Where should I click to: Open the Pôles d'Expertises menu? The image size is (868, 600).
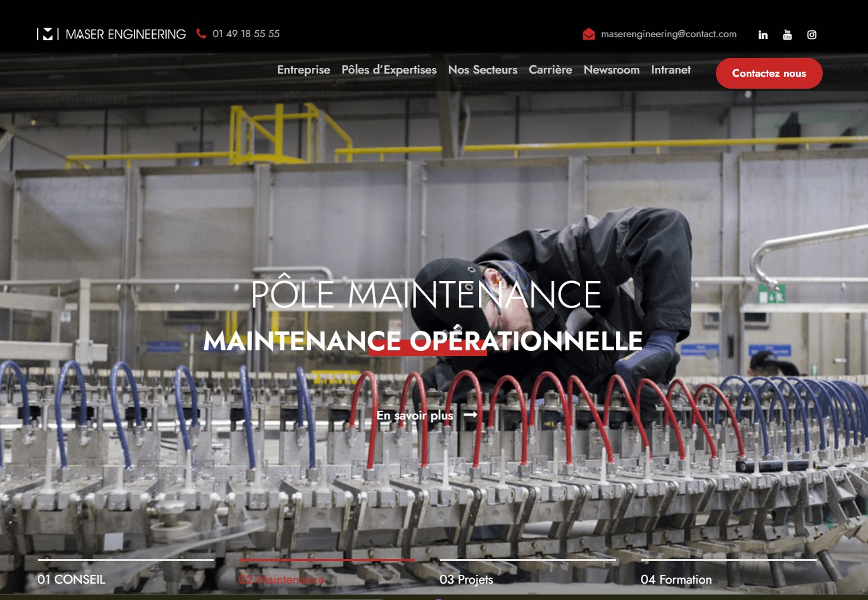click(389, 70)
